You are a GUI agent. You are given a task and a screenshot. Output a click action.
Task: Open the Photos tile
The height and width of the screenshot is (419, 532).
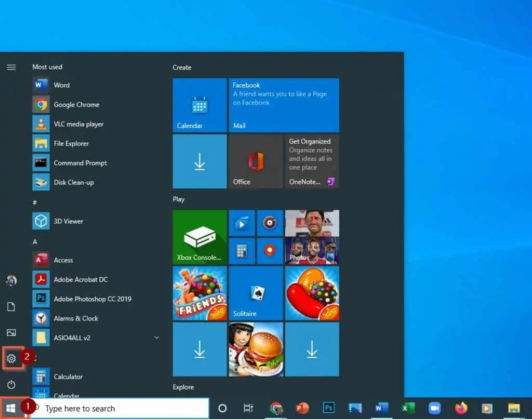(x=312, y=237)
